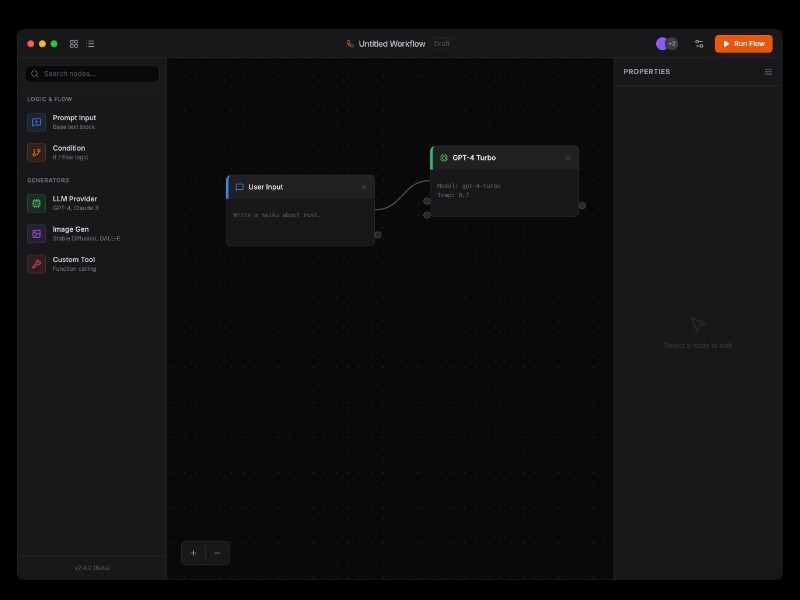Close the GPT-4 Turbo node
The image size is (800, 600).
tap(568, 158)
